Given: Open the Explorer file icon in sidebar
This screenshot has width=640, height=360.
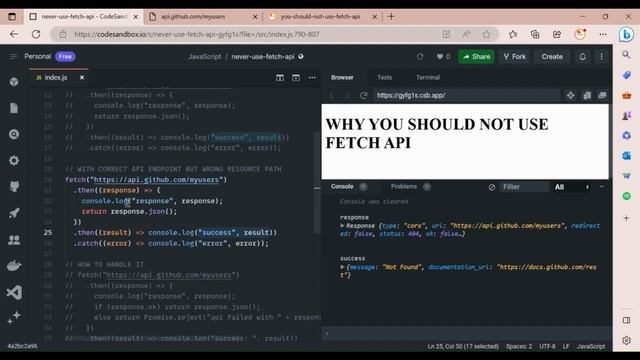Looking at the screenshot, I should click(x=14, y=108).
